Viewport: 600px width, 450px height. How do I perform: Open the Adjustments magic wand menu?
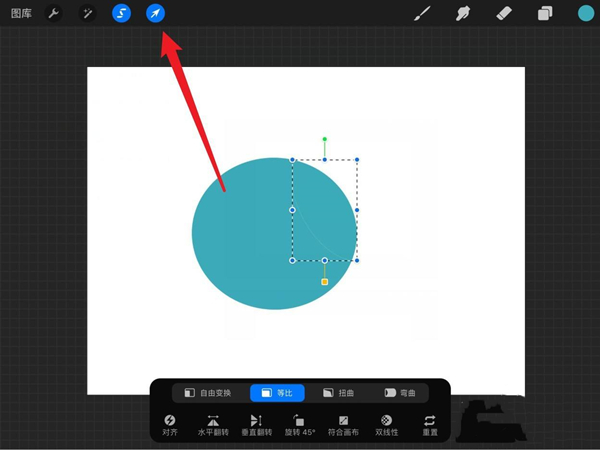(x=87, y=14)
